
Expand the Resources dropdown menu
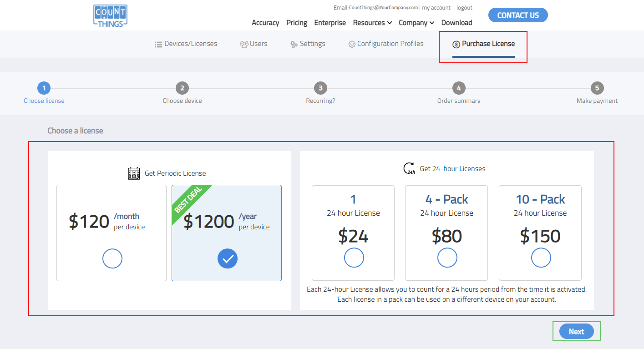click(x=372, y=23)
